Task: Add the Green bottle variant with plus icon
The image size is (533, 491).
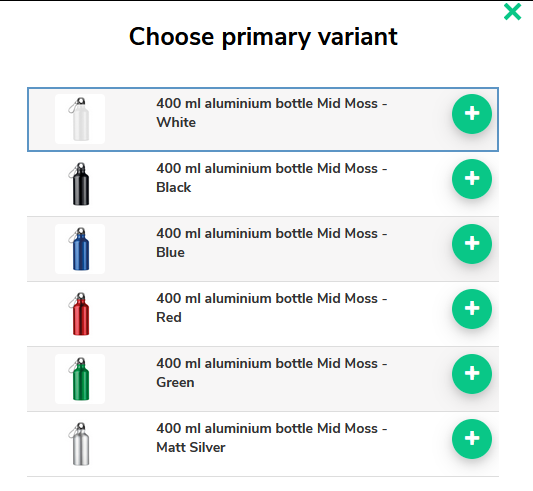Action: [x=471, y=374]
